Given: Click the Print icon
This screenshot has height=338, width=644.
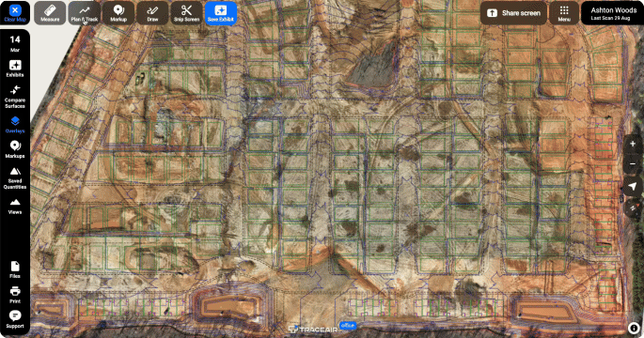Looking at the screenshot, I should tap(15, 295).
